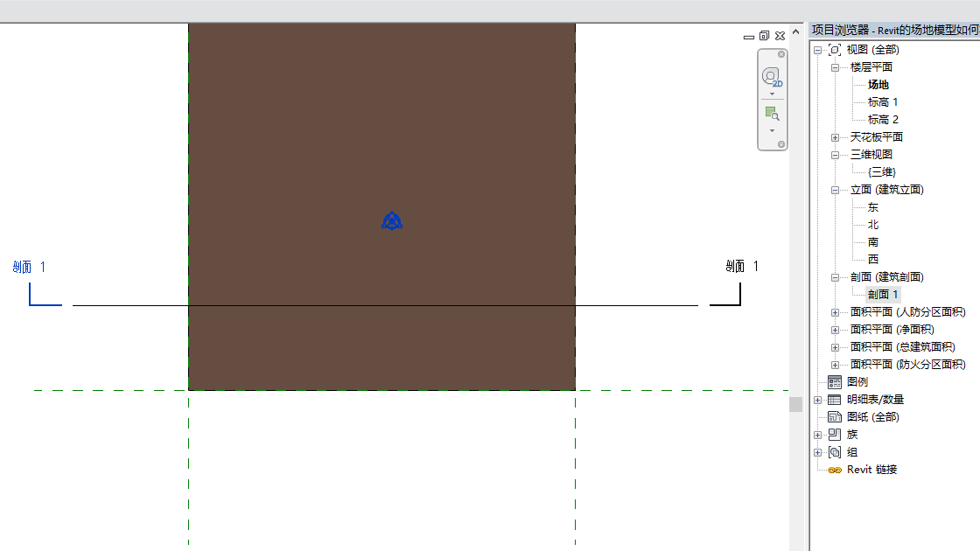Click the 明细表/数量 schedule icon
Image resolution: width=980 pixels, height=551 pixels.
point(835,400)
